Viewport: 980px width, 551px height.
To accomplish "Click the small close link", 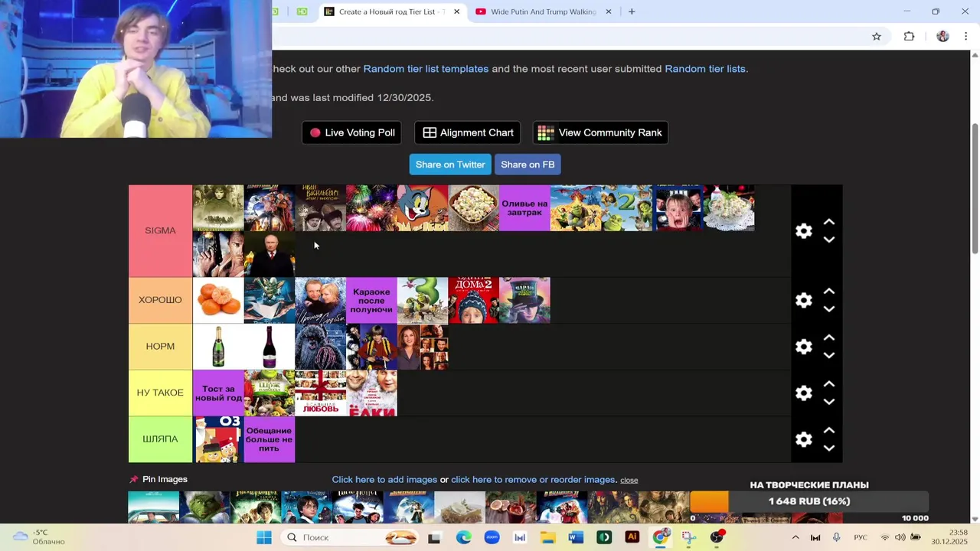I will [x=629, y=480].
